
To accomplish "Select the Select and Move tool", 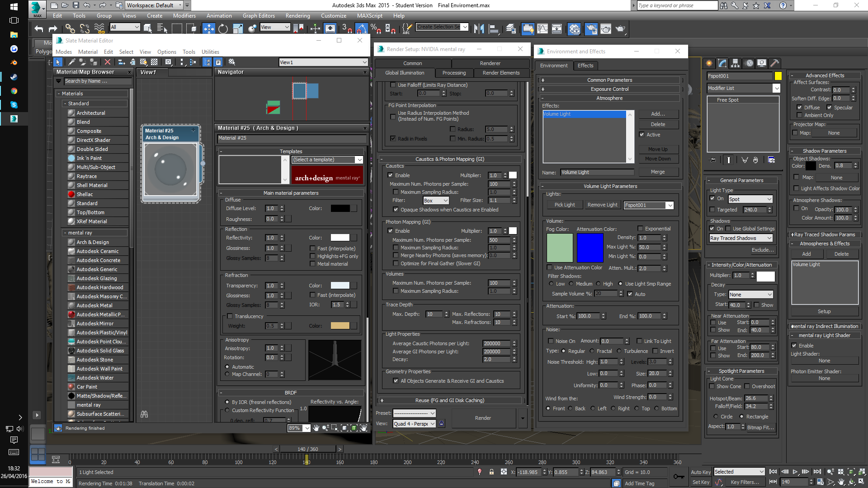I will (x=208, y=29).
